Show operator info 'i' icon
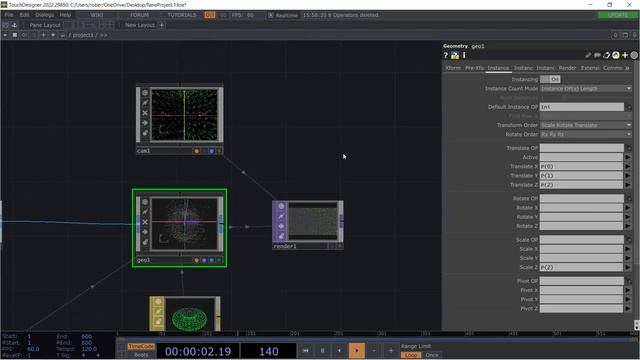 (464, 56)
